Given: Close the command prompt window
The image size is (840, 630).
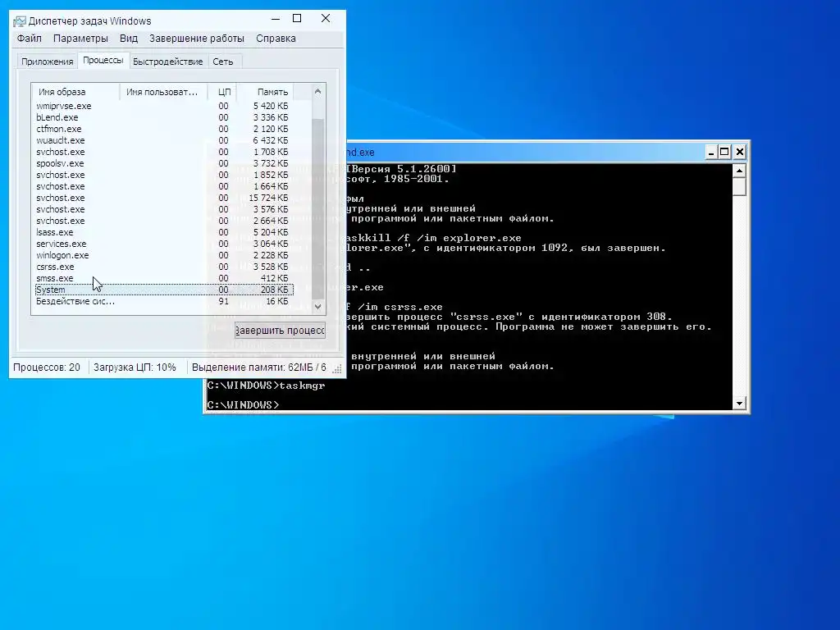Looking at the screenshot, I should [x=740, y=152].
